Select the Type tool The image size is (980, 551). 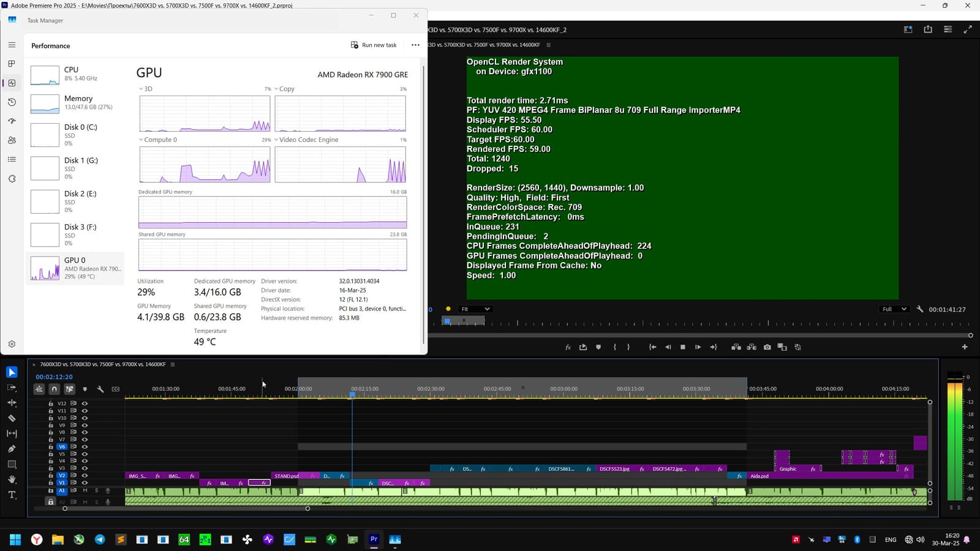[12, 495]
